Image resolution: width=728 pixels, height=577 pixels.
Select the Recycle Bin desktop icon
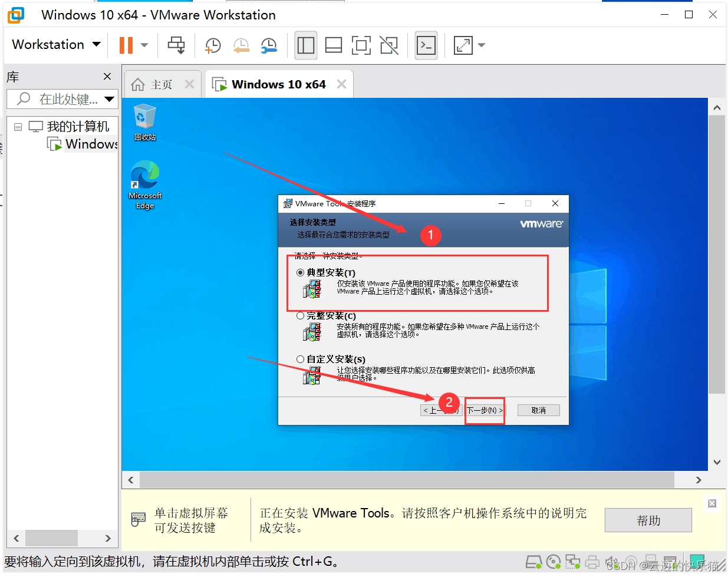(x=144, y=122)
